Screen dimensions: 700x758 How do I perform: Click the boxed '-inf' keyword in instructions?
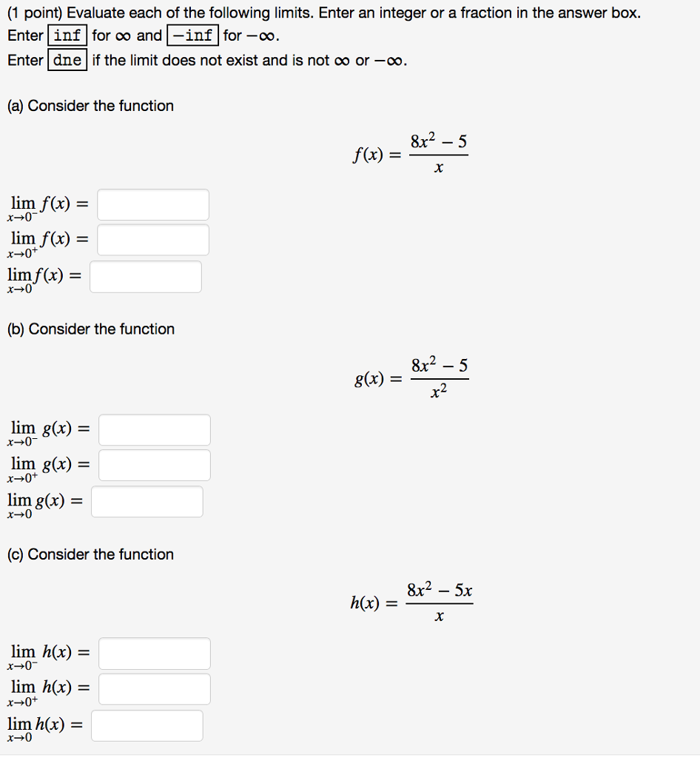click(x=193, y=35)
